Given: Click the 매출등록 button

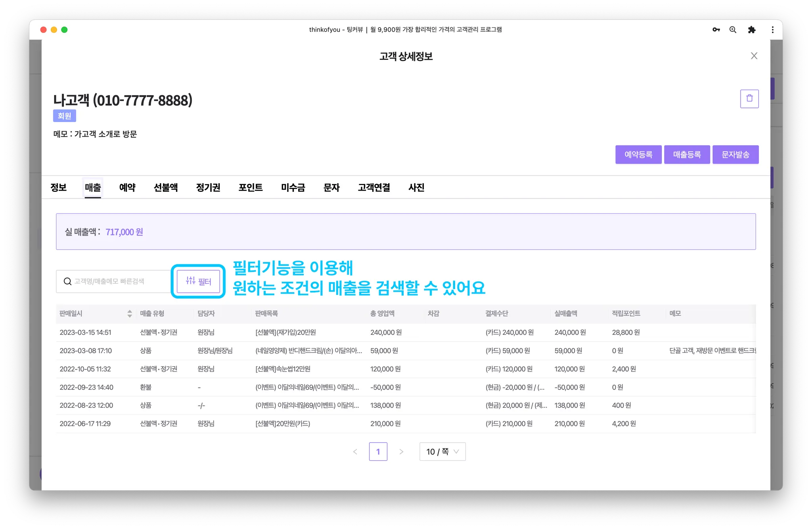Looking at the screenshot, I should pos(687,155).
